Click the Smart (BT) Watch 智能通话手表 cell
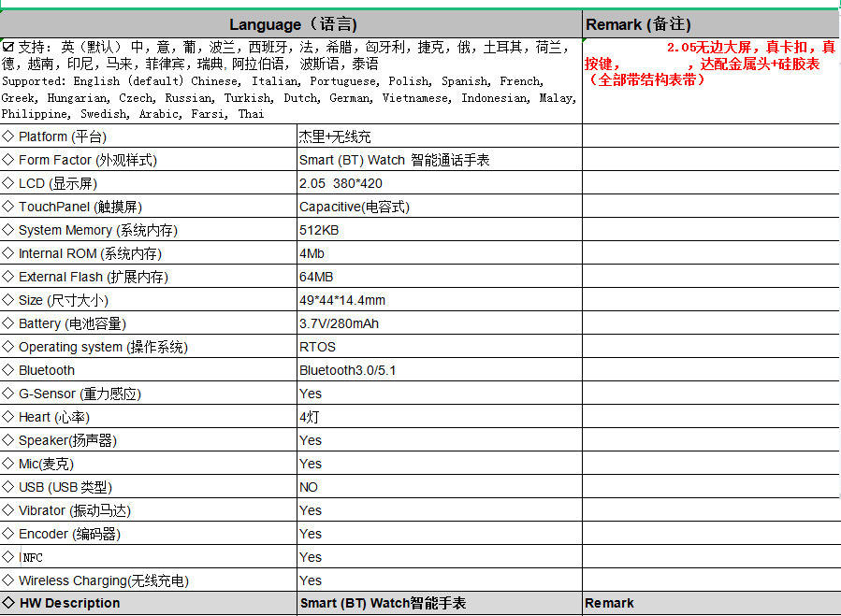 (x=394, y=160)
